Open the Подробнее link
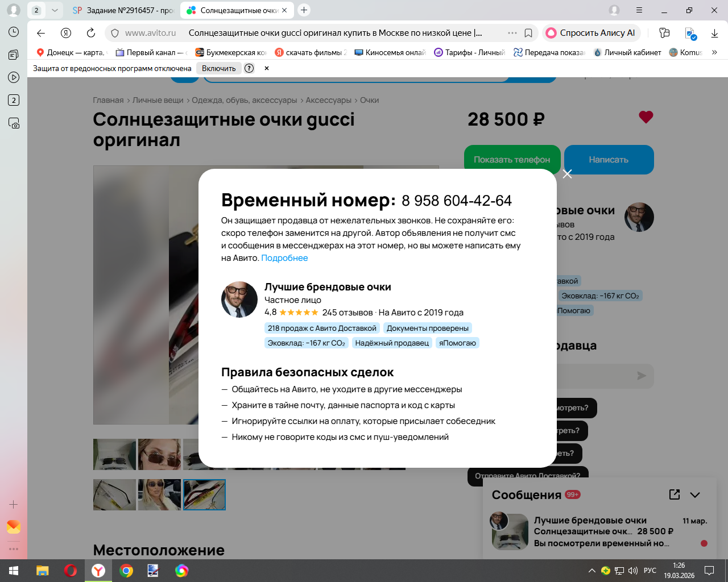Screen dimensions: 728x582 tap(284, 258)
